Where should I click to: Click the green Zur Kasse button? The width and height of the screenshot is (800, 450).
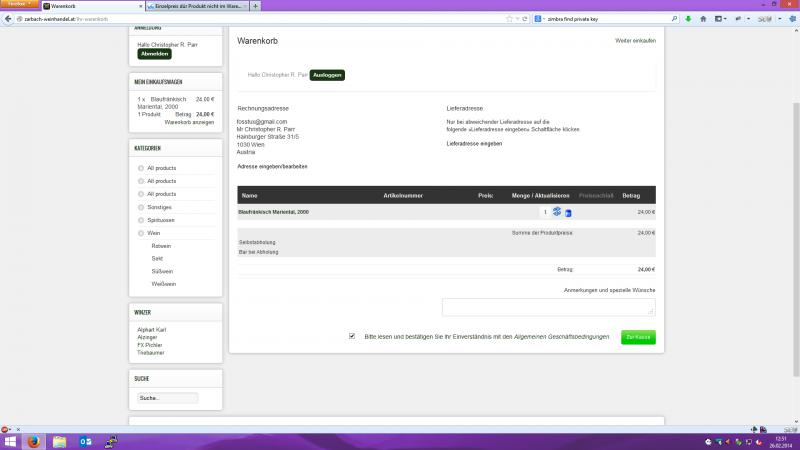(x=638, y=337)
